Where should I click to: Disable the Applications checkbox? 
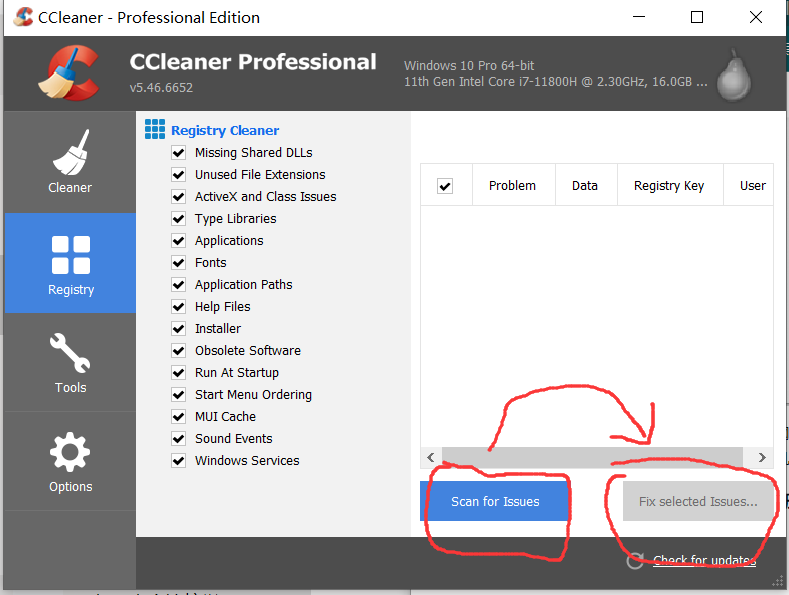(179, 241)
